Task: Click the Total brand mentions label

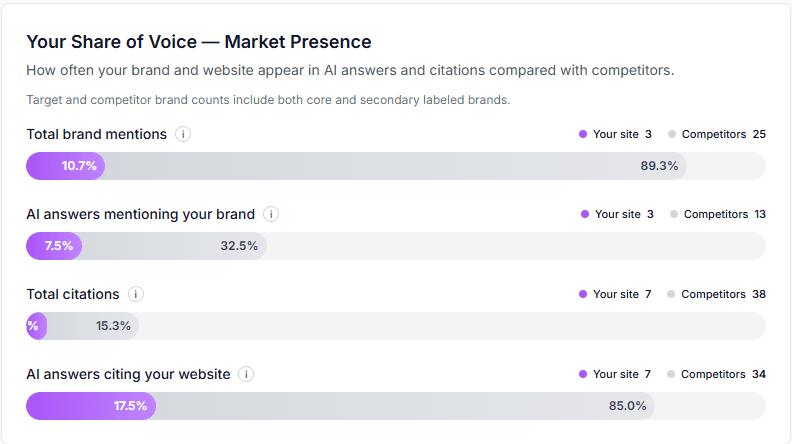Action: pos(96,134)
